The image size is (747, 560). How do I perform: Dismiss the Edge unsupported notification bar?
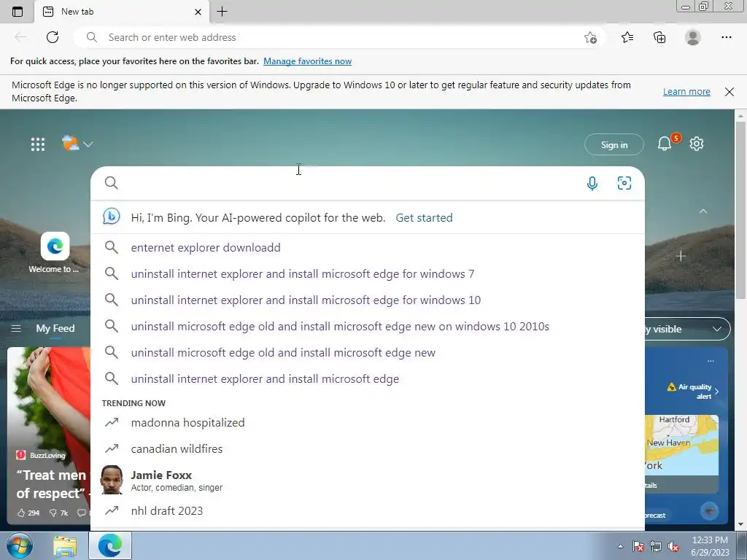pyautogui.click(x=729, y=91)
